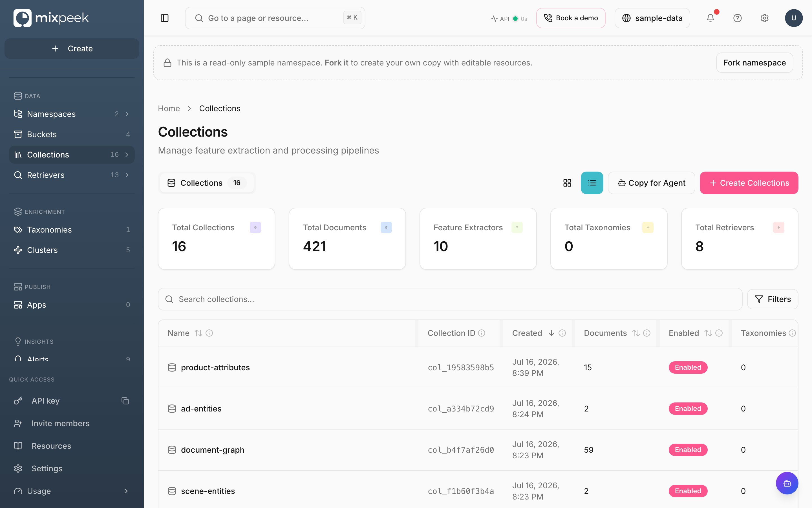Open the sample-data namespace switcher
The height and width of the screenshot is (508, 812).
tap(652, 18)
